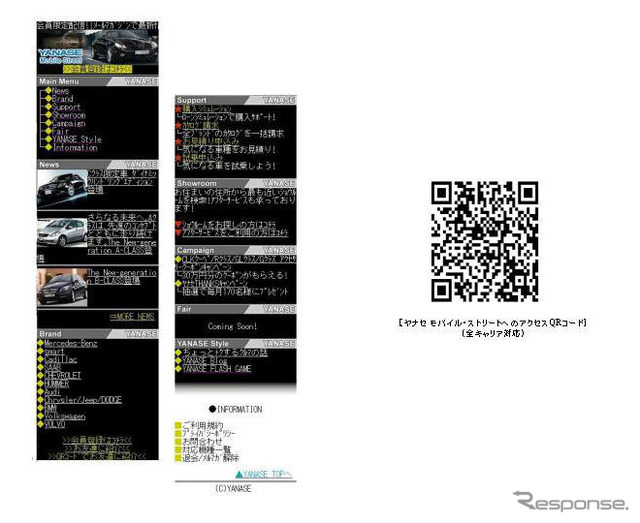Select the Chrysler/Jeep/DODGE brand link
This screenshot has width=640, height=523.
pos(83,400)
